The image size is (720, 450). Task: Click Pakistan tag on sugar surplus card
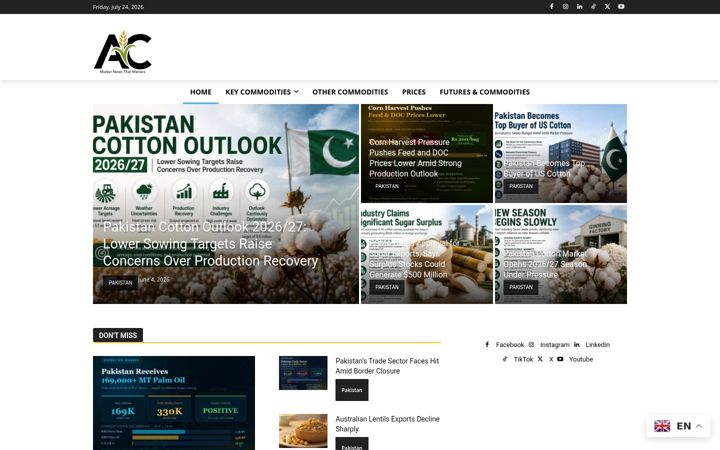387,287
